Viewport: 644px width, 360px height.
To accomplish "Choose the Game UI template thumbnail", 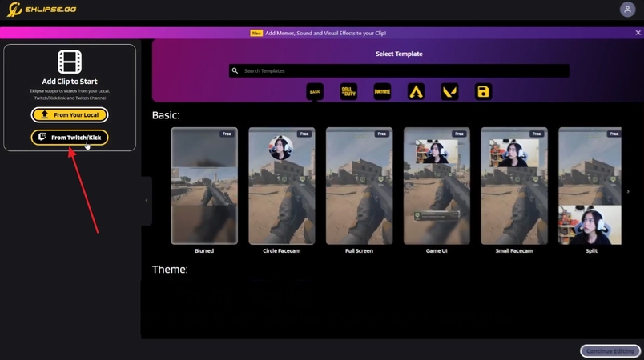I will tap(437, 186).
